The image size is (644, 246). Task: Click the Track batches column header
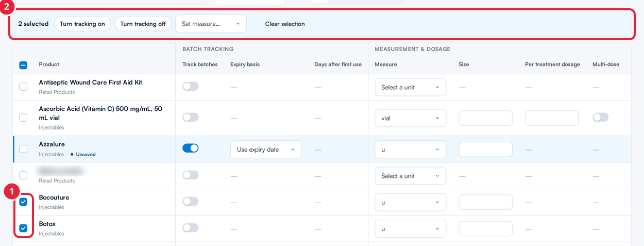click(x=200, y=64)
